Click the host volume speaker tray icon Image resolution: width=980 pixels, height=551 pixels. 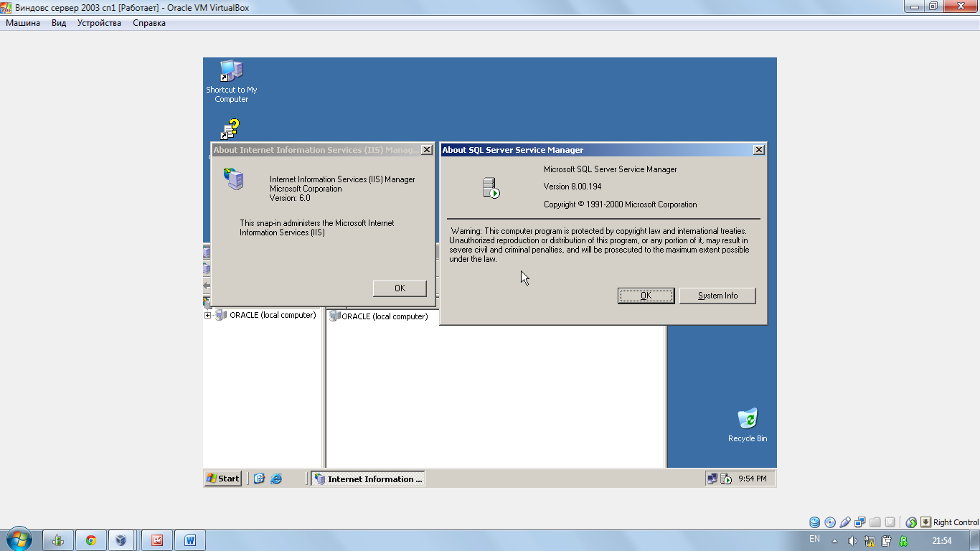coord(852,541)
